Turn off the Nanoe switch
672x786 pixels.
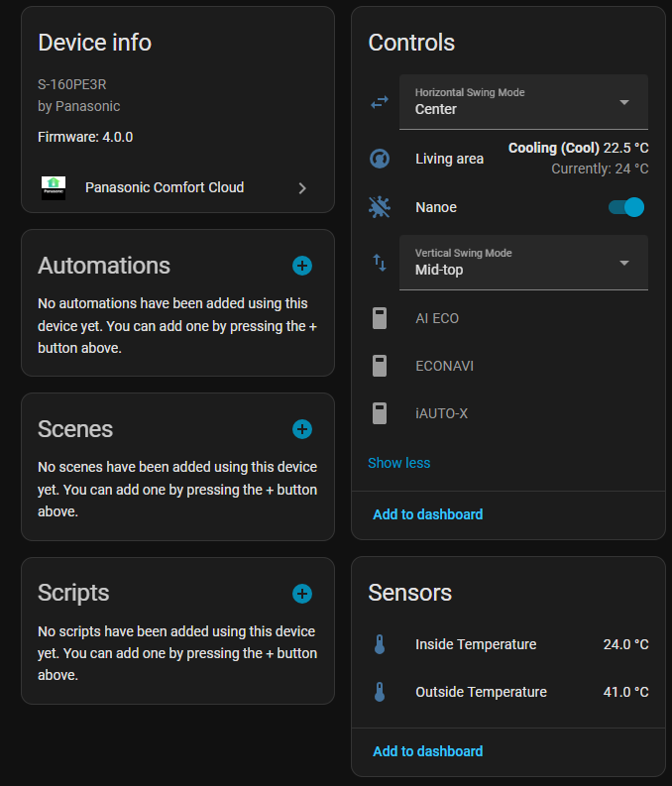tap(626, 207)
